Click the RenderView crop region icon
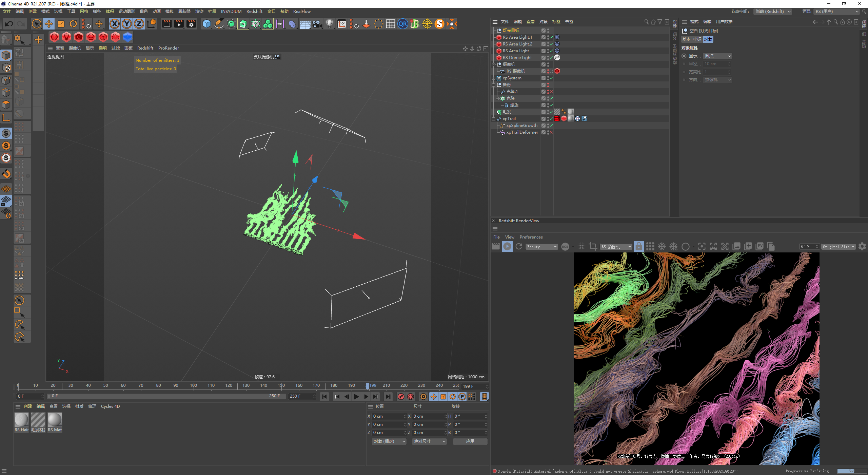 [593, 247]
